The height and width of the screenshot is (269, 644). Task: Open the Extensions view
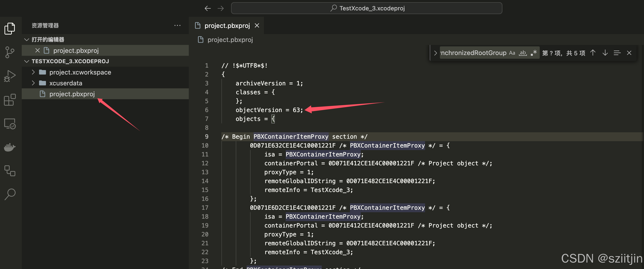click(10, 100)
